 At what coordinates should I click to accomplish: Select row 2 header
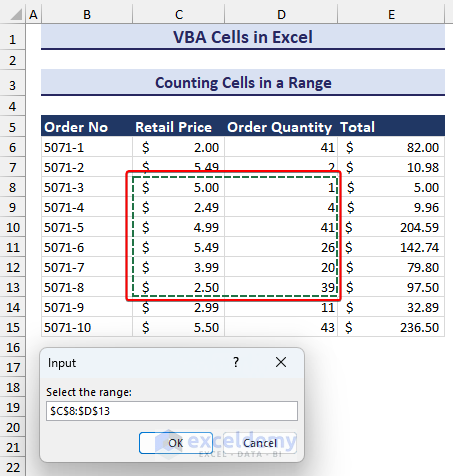coord(13,60)
